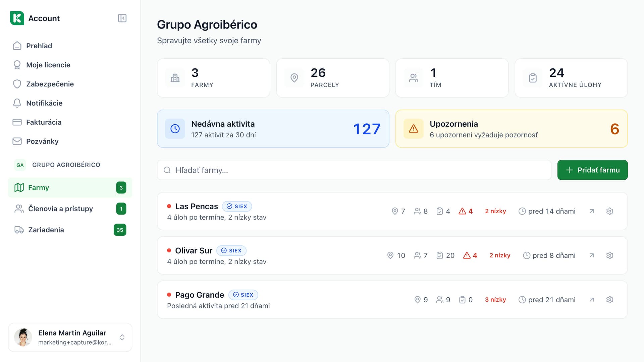Open Pago Grande settings gear

coord(610,300)
